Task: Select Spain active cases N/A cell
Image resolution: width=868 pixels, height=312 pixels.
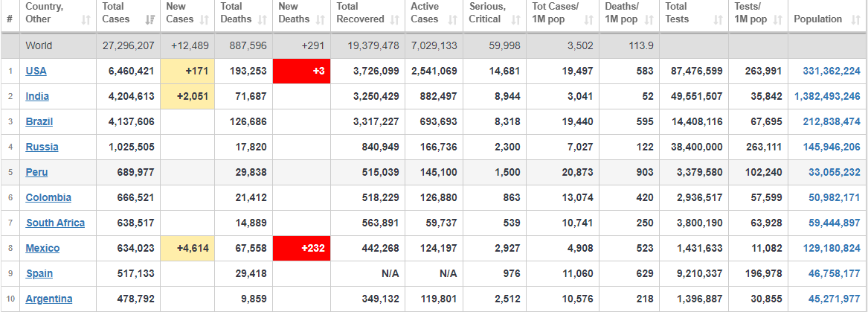Action: 449,273
